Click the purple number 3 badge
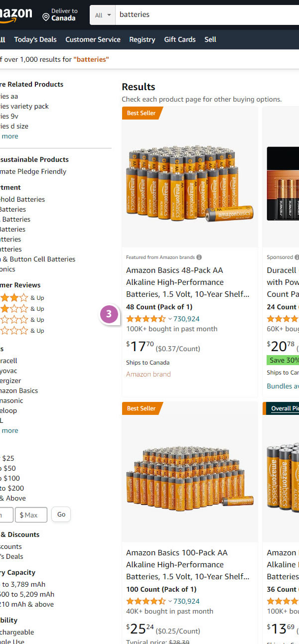The height and width of the screenshot is (644, 299). [109, 314]
